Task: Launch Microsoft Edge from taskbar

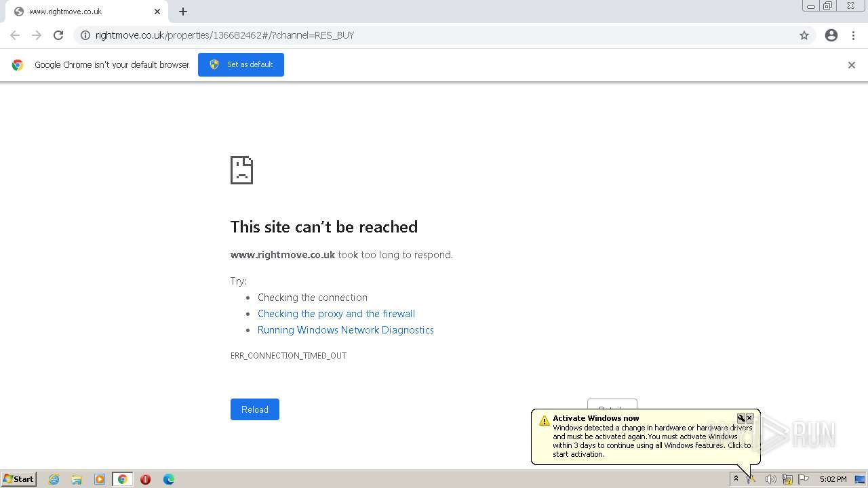Action: tap(169, 479)
